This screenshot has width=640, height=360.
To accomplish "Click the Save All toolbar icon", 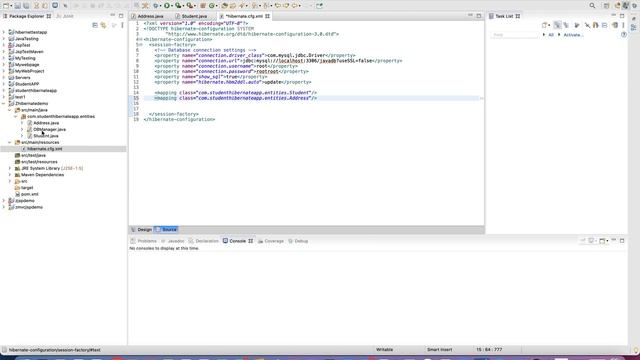I will tap(26, 6).
